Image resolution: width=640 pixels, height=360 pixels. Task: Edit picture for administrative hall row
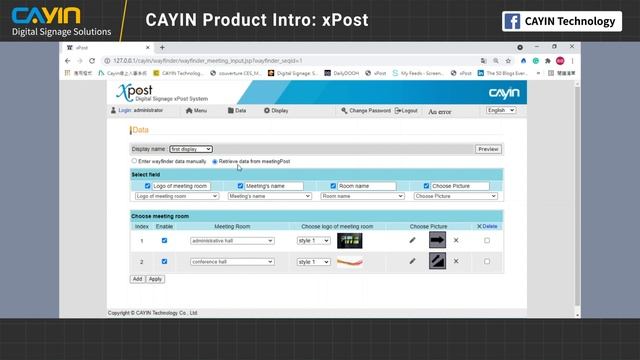tap(412, 240)
